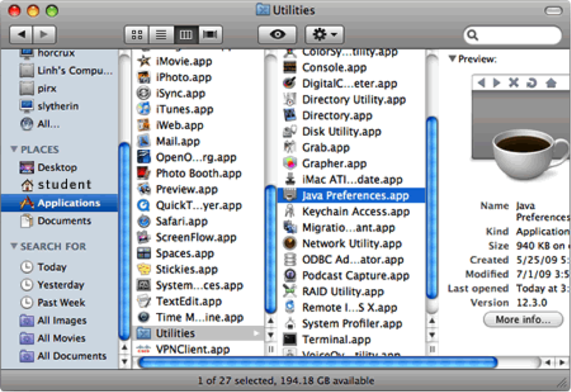The height and width of the screenshot is (392, 571).
Task: Click the Utilities column vertical scrollbar thumb
Action: (x=432, y=208)
